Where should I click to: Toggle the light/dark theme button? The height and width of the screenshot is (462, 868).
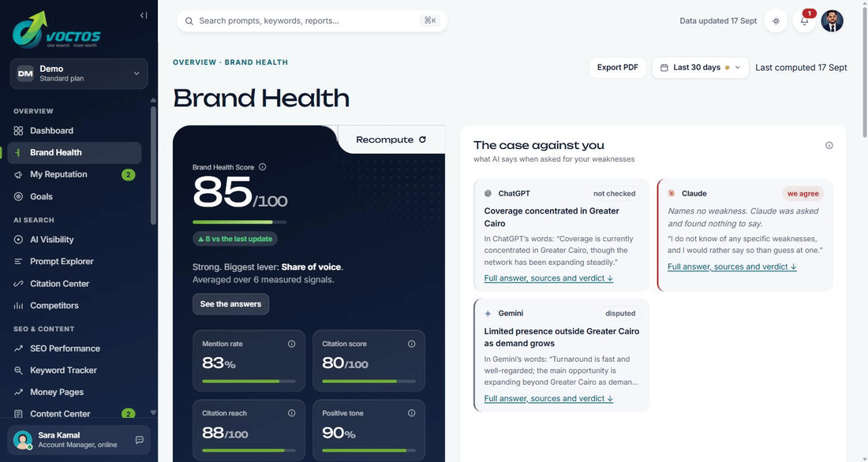pos(776,21)
